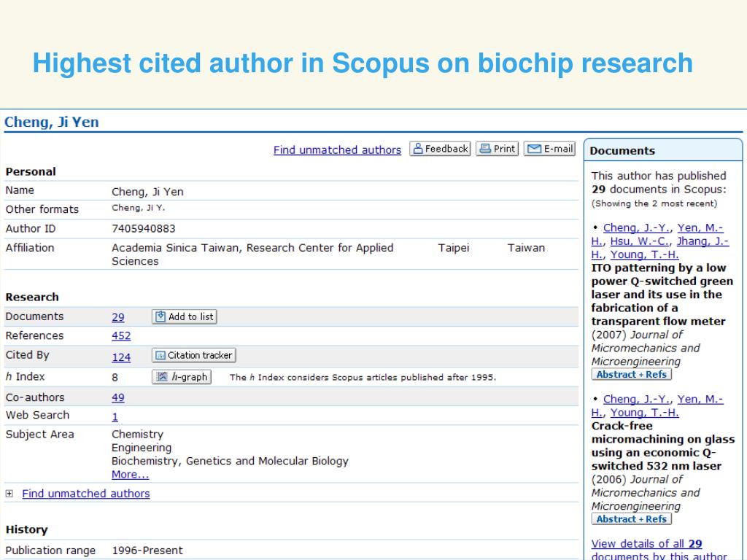Screen dimensions: 747x560
Task: Click the Documents panel header
Action: point(662,150)
